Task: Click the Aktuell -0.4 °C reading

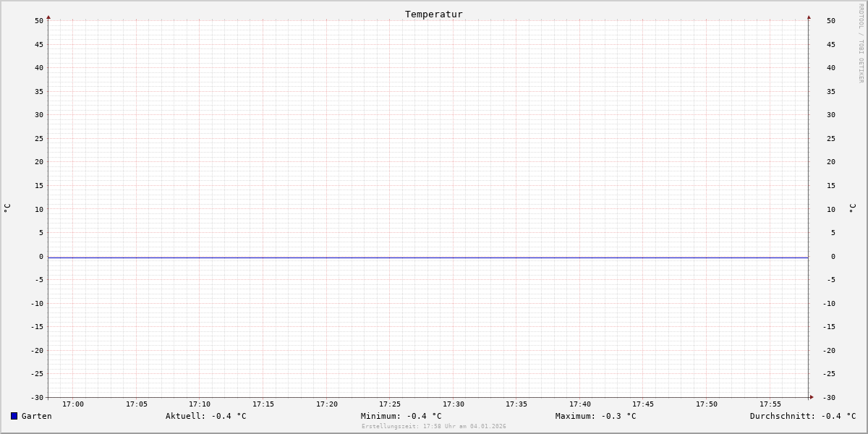Action: tap(206, 416)
